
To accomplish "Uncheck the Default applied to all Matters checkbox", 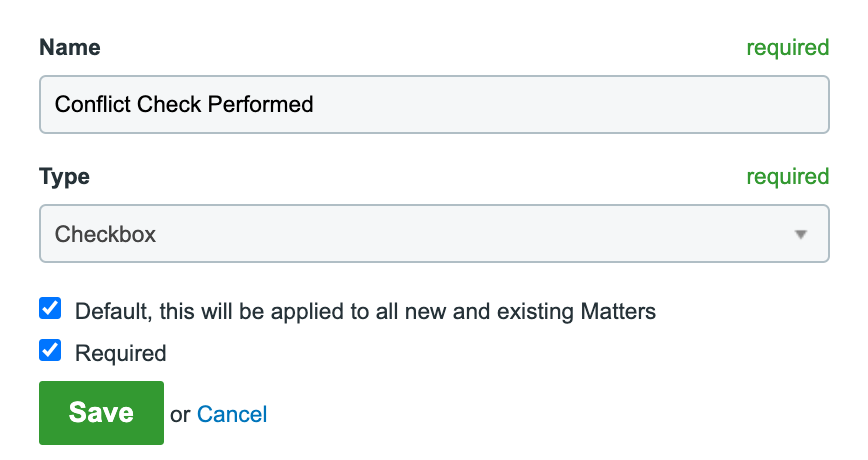I will 50,308.
